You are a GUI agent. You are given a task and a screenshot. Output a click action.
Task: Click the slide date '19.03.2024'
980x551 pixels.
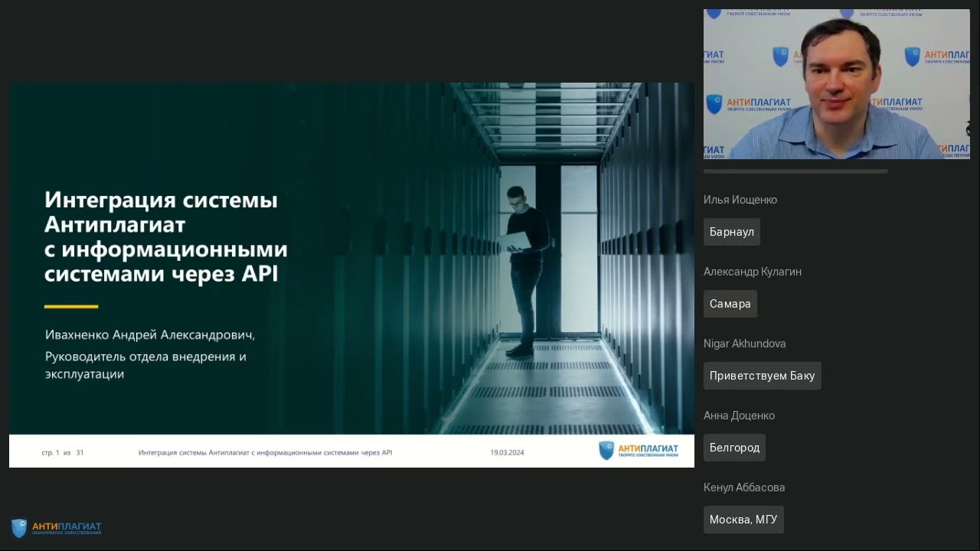coord(507,452)
